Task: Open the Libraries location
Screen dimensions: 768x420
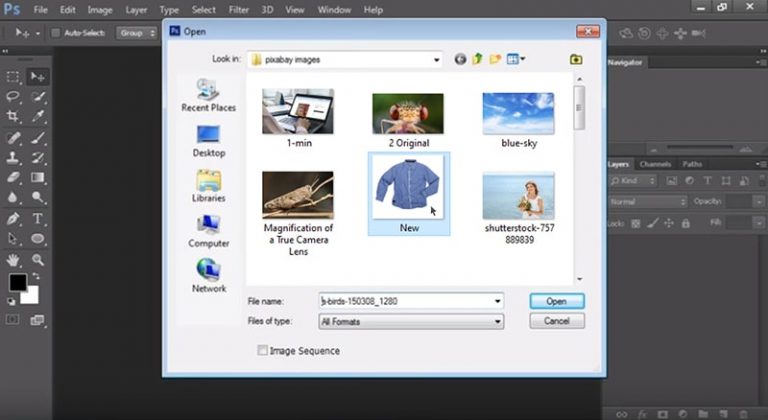Action: [208, 184]
